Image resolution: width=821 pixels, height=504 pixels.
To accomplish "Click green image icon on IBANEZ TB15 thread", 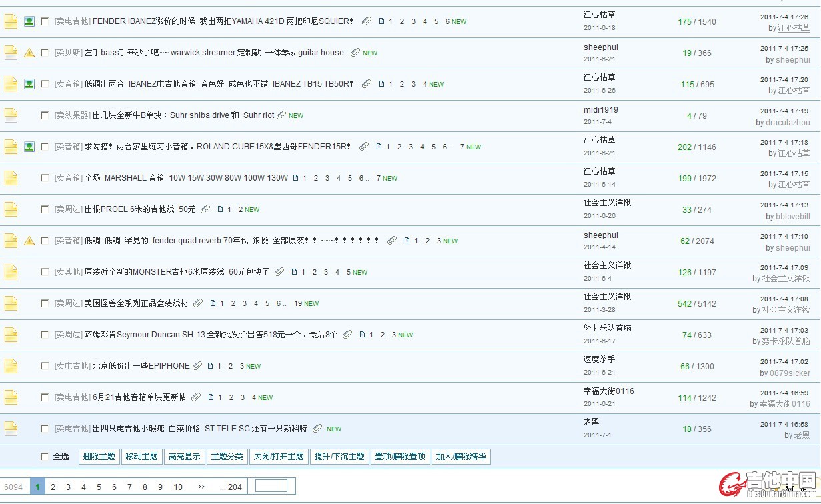I will point(29,84).
